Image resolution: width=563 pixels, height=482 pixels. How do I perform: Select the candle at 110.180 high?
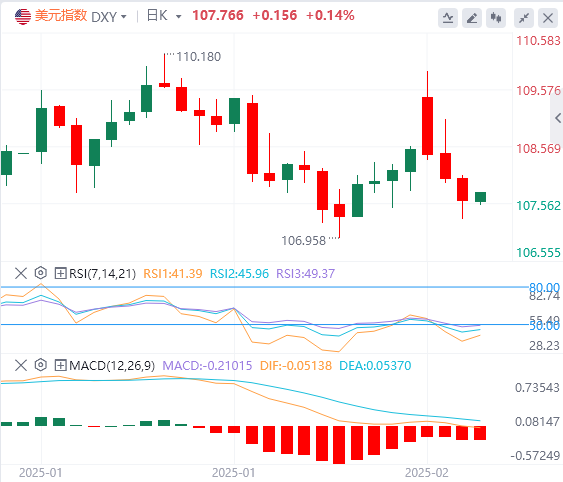coord(164,85)
